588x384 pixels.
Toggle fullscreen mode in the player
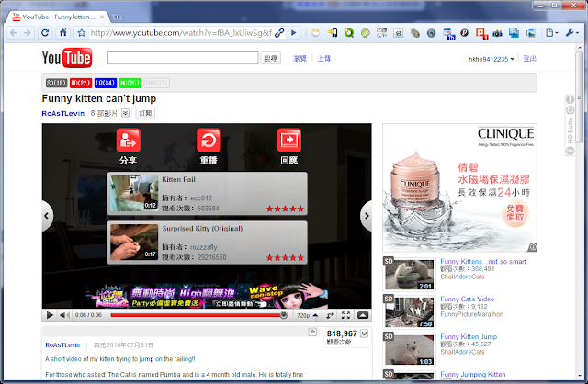tap(345, 315)
